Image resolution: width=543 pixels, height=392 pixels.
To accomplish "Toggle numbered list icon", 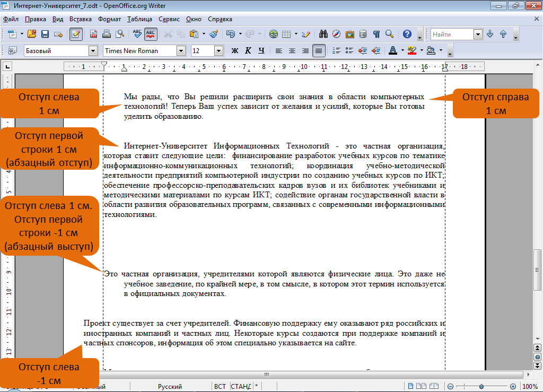I will [336, 50].
